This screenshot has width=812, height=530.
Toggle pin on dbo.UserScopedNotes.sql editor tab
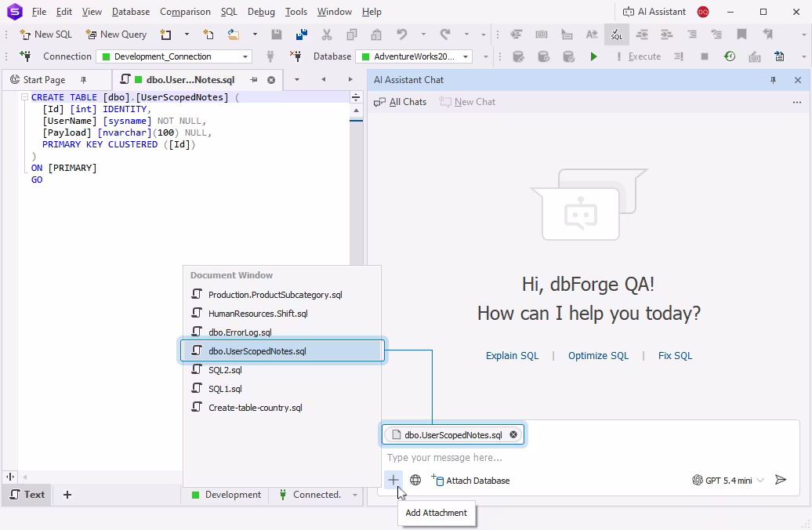pyautogui.click(x=254, y=80)
